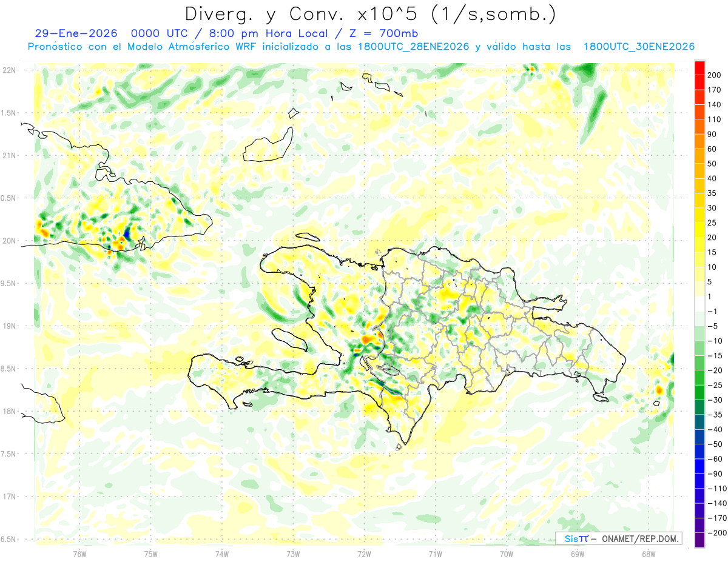
Task: Click the colorbar value '-60'
Action: (x=716, y=459)
